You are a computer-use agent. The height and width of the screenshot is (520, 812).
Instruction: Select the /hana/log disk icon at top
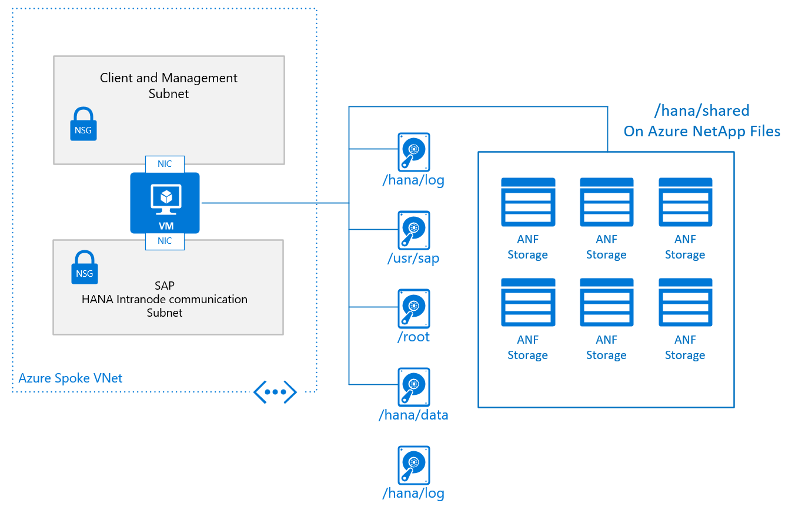(x=413, y=152)
